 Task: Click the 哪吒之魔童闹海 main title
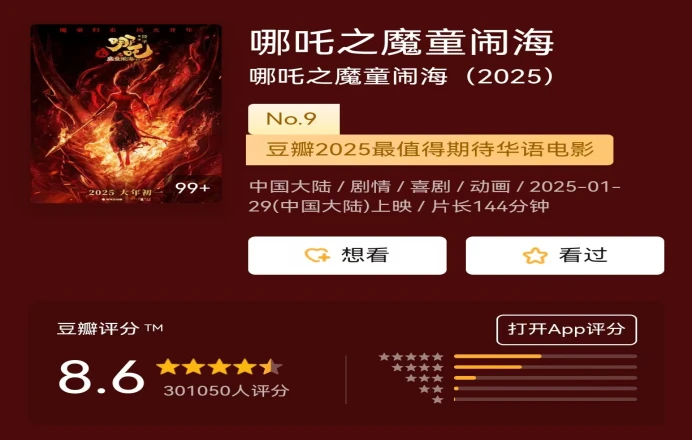(x=402, y=42)
